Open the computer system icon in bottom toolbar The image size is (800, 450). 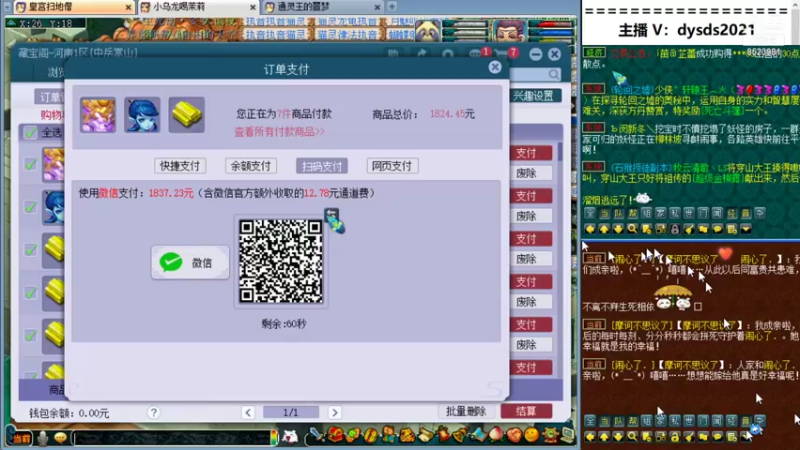pyautogui.click(x=567, y=435)
